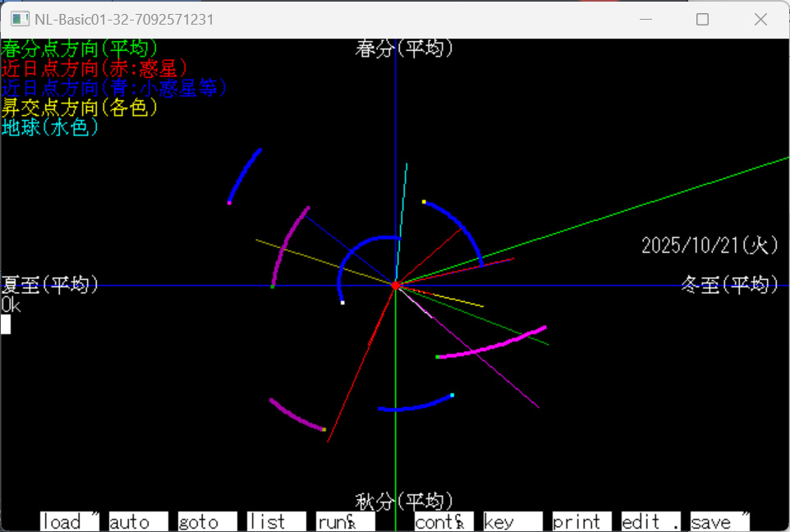Click the window title 'NL-Basic01-32-7092571231'
The image size is (790, 532).
(124, 19)
